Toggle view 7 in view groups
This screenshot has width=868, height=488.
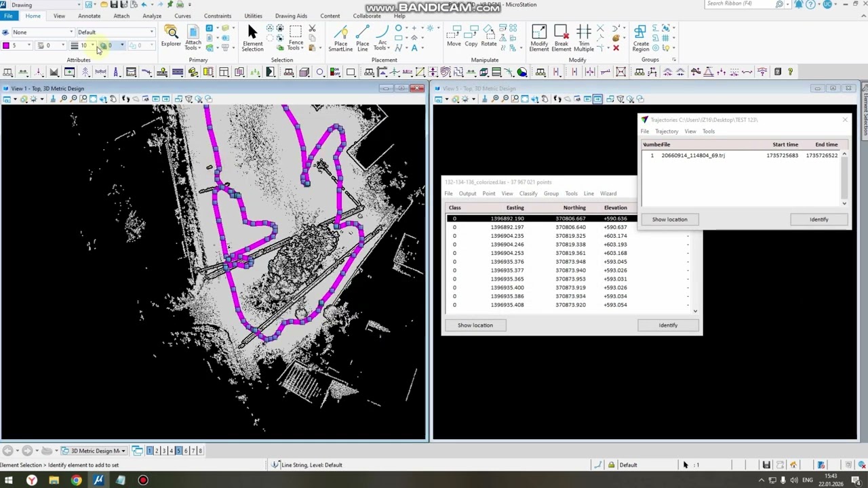tap(193, 451)
